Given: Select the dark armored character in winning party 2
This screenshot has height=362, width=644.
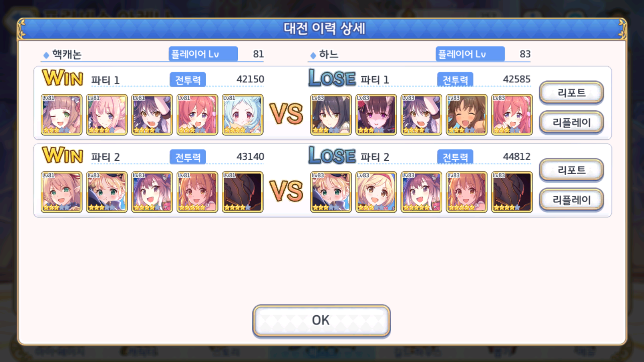Looking at the screenshot, I should (242, 192).
